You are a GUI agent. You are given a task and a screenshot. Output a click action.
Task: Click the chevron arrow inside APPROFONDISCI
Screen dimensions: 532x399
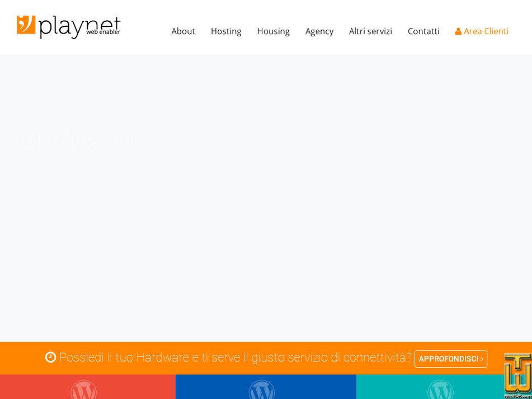[482, 359]
